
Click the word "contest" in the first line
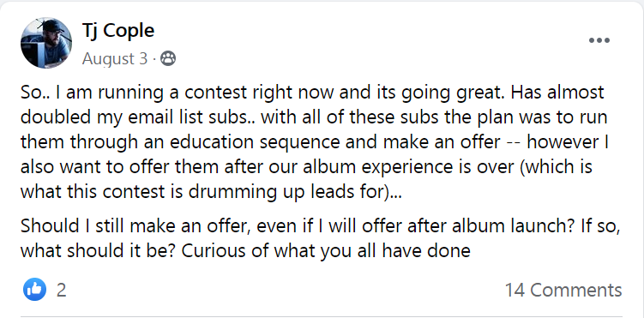click(214, 93)
